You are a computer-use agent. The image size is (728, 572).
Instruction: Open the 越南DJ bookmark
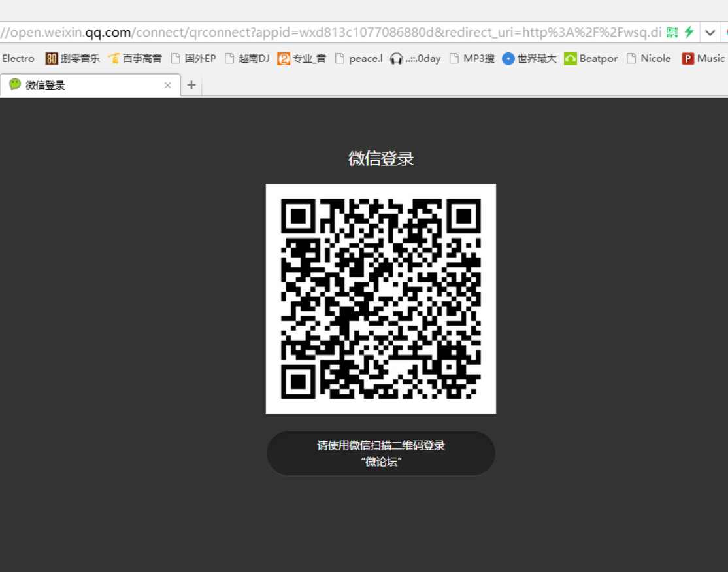247,58
